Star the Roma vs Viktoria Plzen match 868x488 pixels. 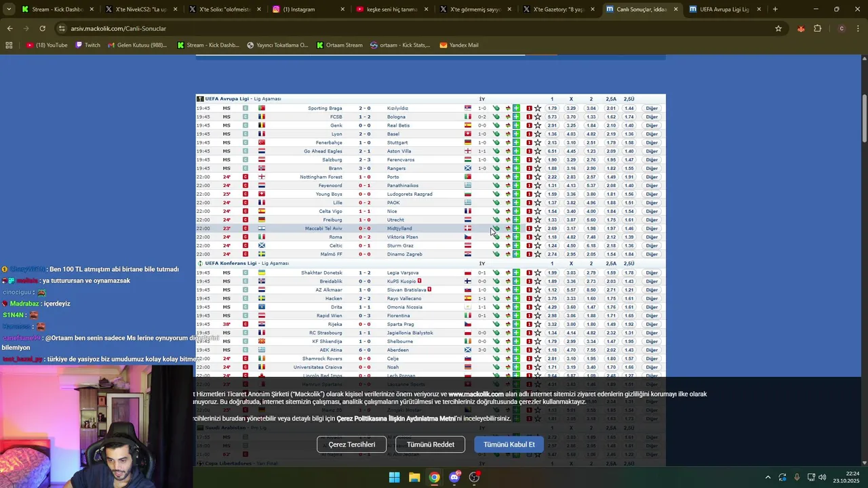tap(538, 237)
